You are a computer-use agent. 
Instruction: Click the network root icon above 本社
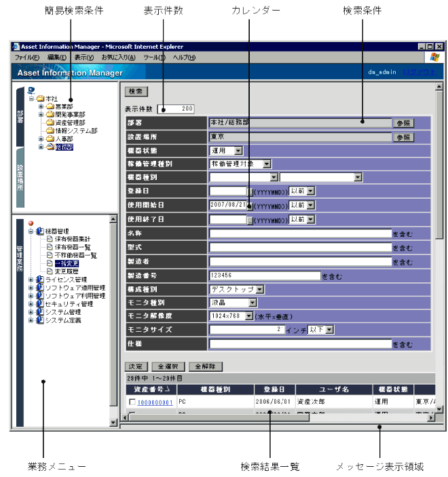tap(31, 90)
